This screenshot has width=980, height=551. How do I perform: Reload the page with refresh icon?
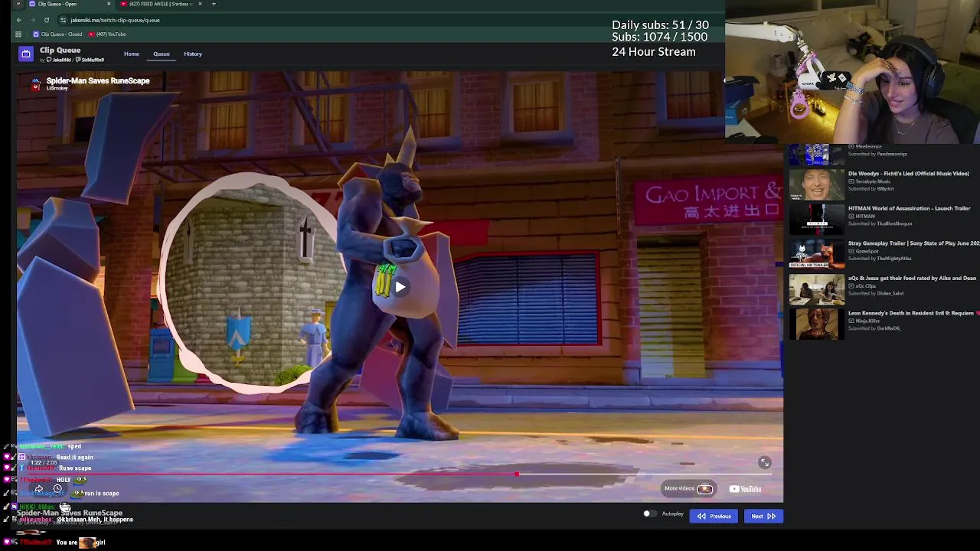tap(47, 20)
